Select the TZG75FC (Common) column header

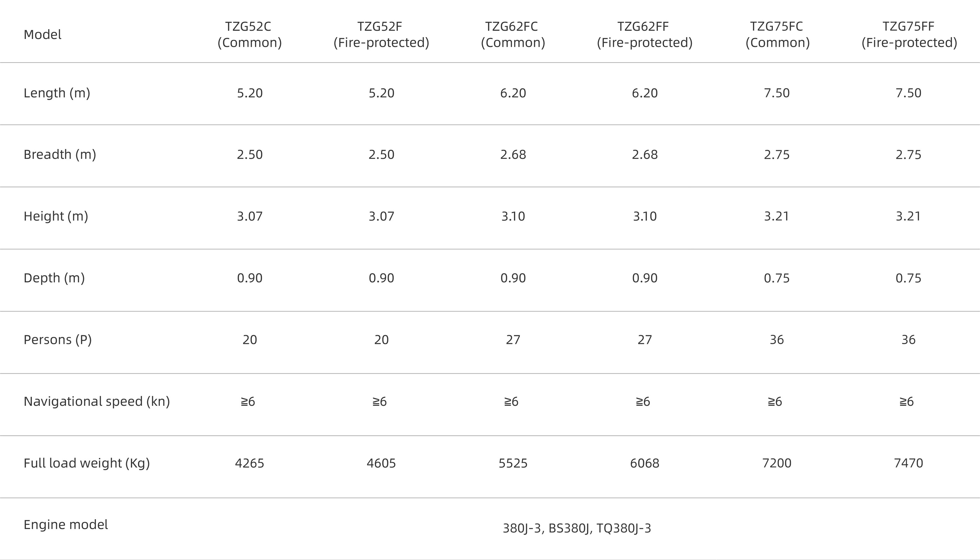[x=777, y=34]
